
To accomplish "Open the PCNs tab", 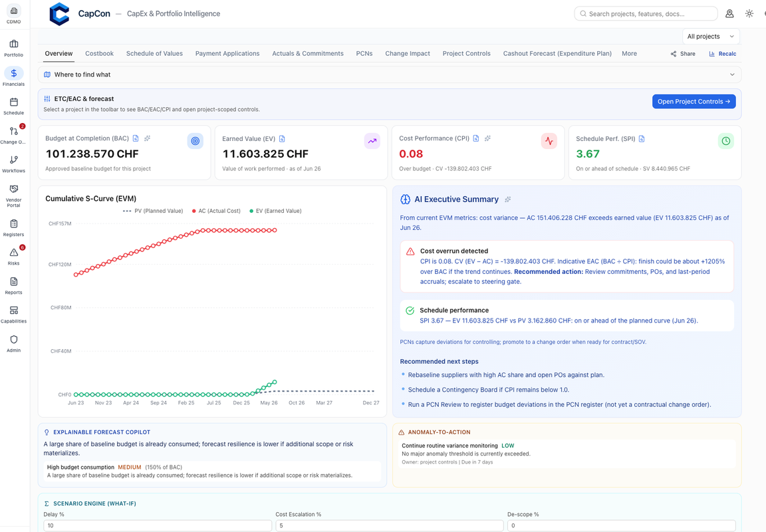I will point(364,54).
